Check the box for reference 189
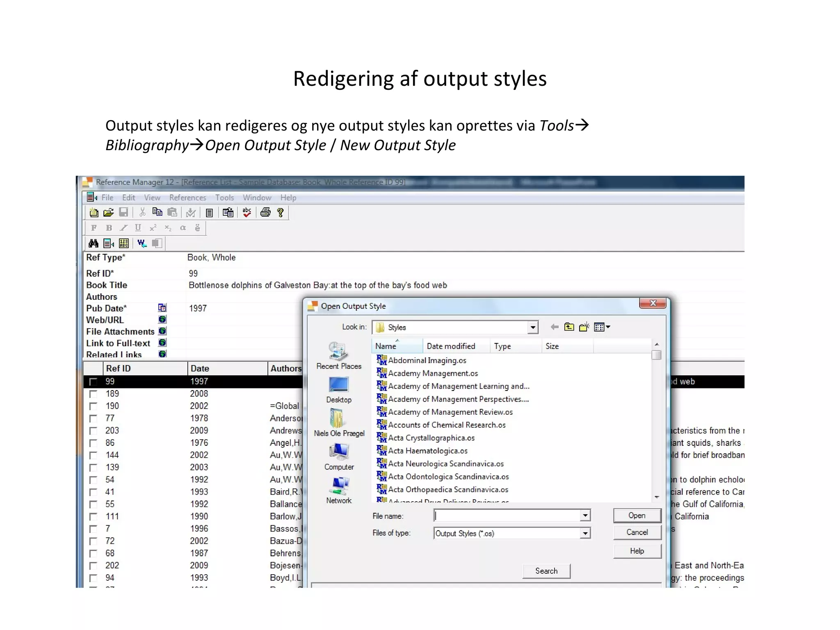 point(94,394)
